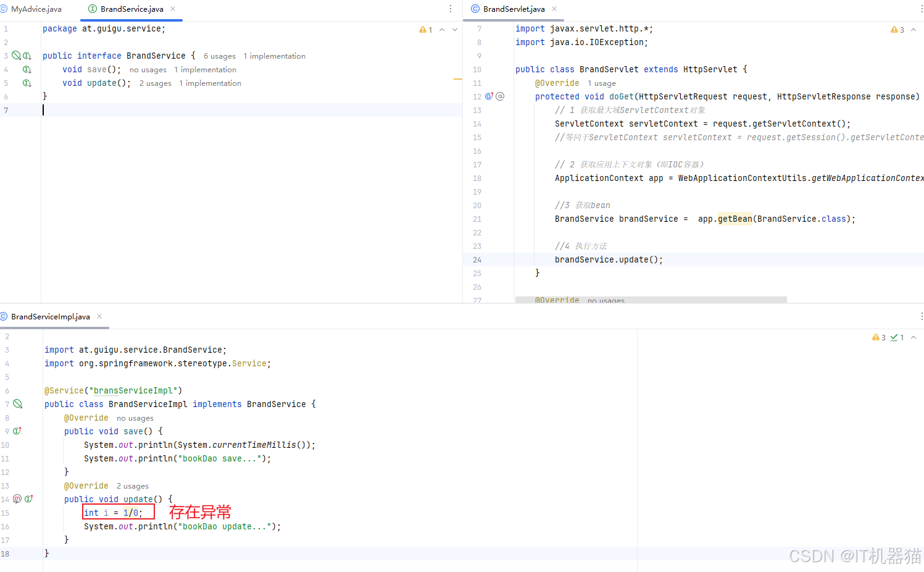Click the warning count icon in BrandService.java editor
Screen dimensions: 924x572
(426, 30)
